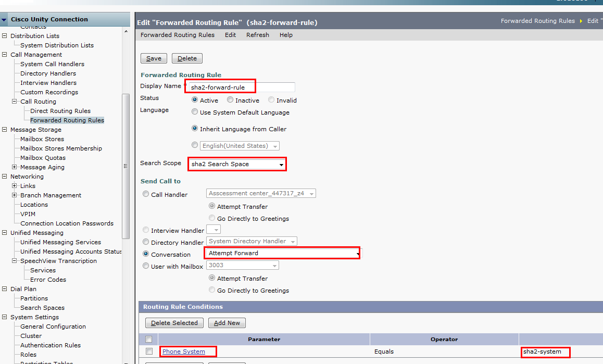Open the Phone System condition link

click(x=183, y=352)
